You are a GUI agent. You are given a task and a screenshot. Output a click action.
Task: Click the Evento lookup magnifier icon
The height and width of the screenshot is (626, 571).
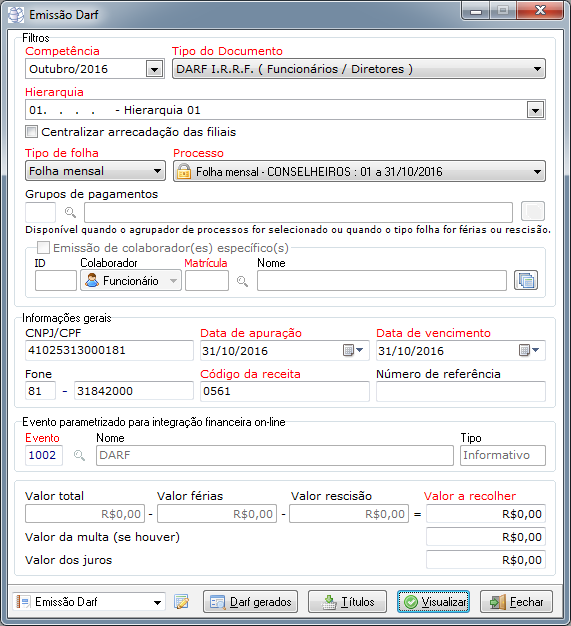(79, 456)
